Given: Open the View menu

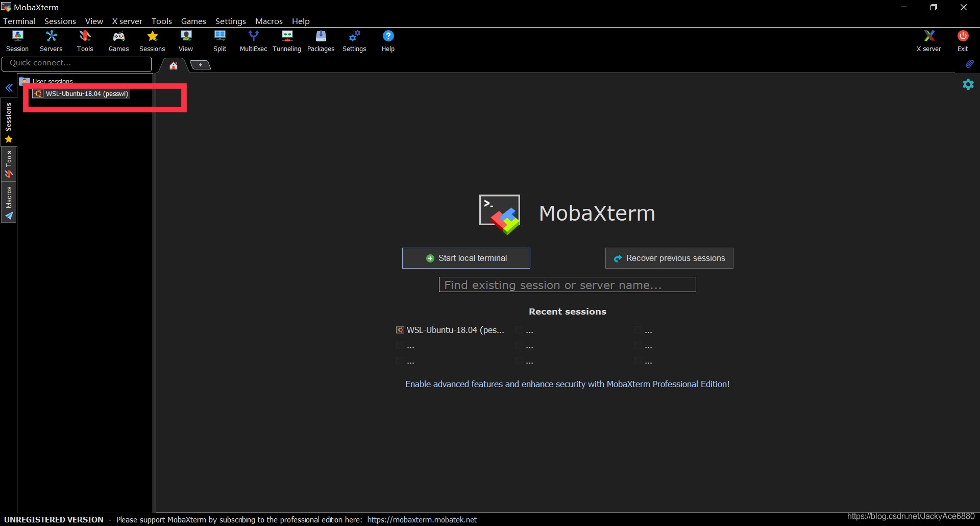Looking at the screenshot, I should [94, 21].
